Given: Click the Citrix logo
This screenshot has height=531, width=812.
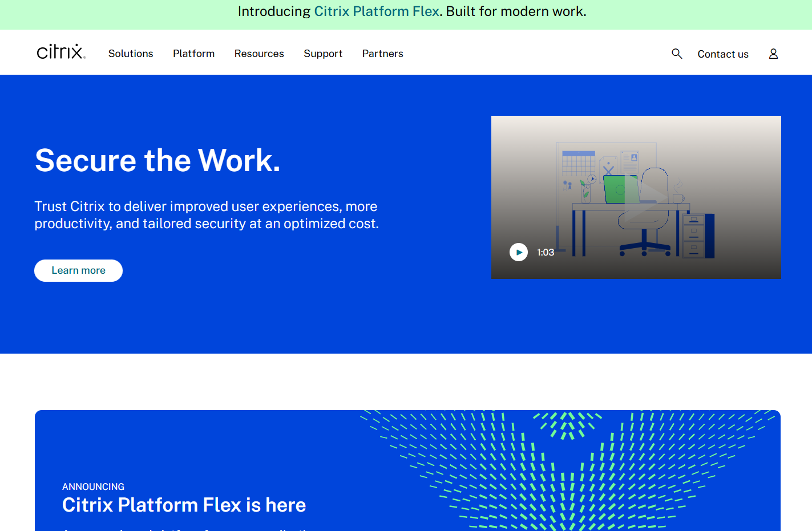Looking at the screenshot, I should (x=61, y=52).
